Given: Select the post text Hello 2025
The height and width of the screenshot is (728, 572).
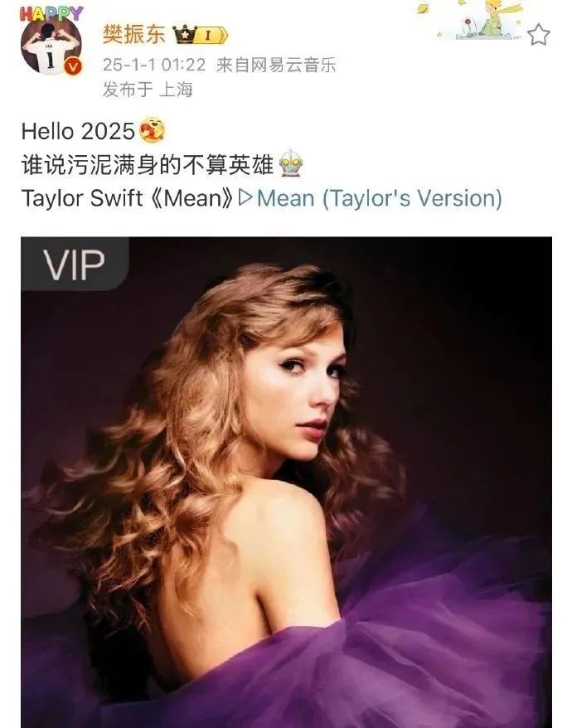Looking at the screenshot, I should (x=78, y=131).
